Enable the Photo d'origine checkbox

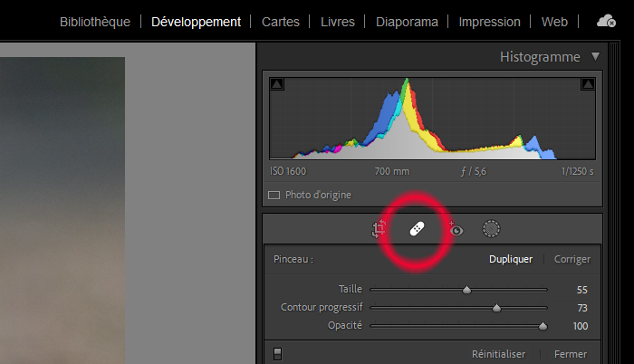[274, 195]
